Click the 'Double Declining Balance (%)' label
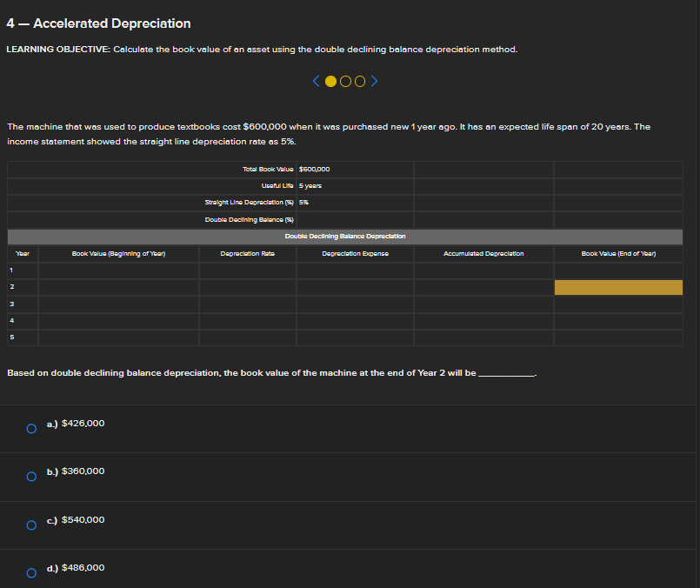The height and width of the screenshot is (588, 700). pyautogui.click(x=249, y=220)
